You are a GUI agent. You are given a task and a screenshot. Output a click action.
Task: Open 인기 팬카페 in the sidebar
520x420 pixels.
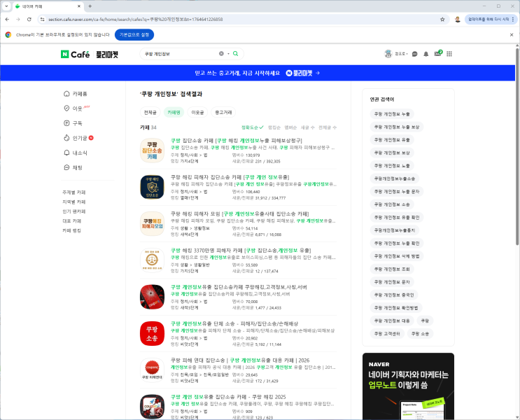pyautogui.click(x=74, y=211)
